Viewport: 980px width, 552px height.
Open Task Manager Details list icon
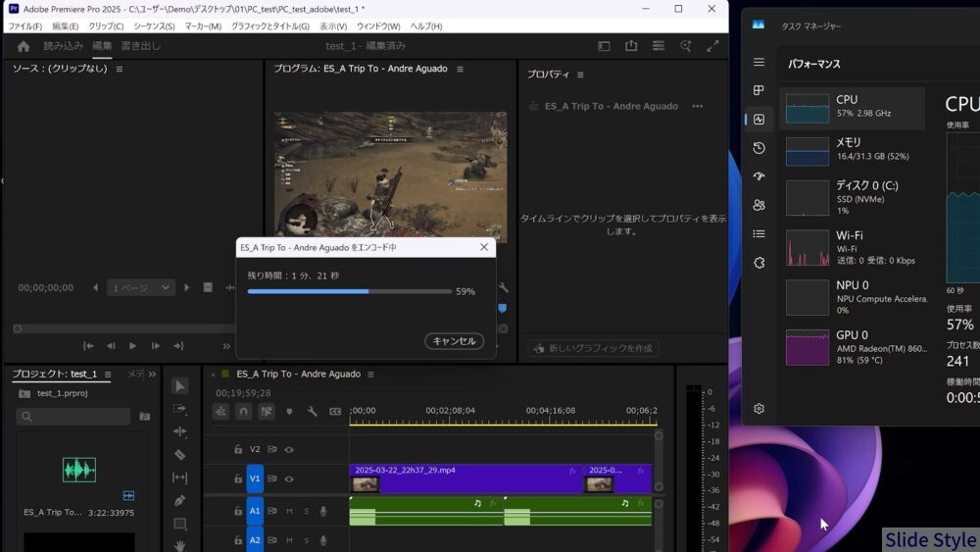click(x=759, y=233)
